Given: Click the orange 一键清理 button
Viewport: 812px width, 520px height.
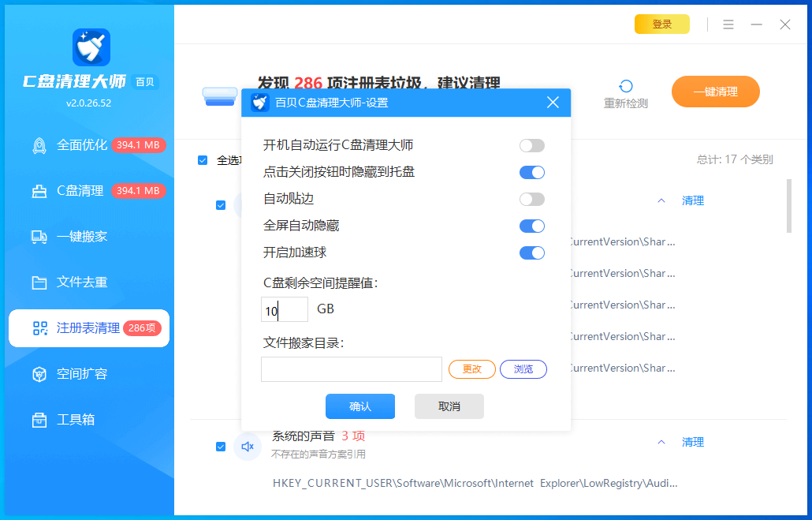Looking at the screenshot, I should tap(716, 92).
